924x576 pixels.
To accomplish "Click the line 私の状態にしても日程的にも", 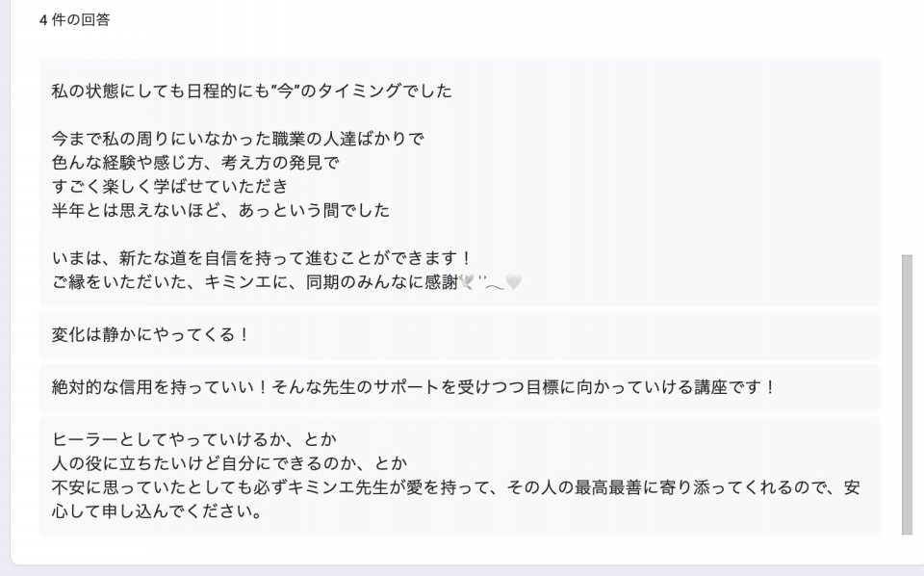I will 252,91.
